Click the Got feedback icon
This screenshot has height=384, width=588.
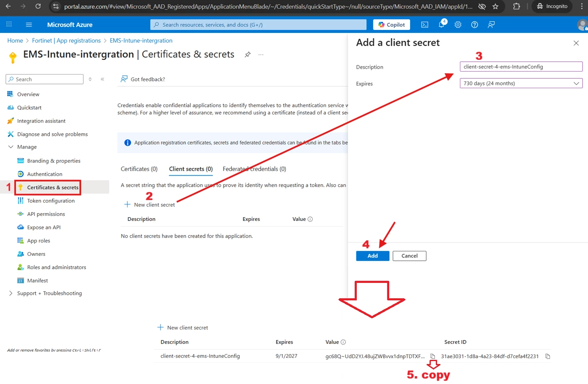coord(124,79)
